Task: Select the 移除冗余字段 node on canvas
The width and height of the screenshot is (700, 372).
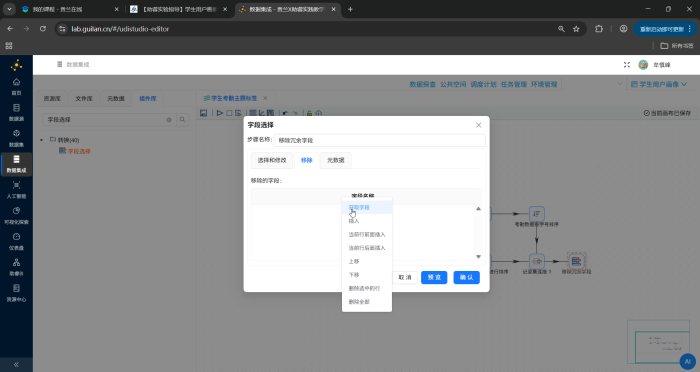Action: [x=576, y=261]
